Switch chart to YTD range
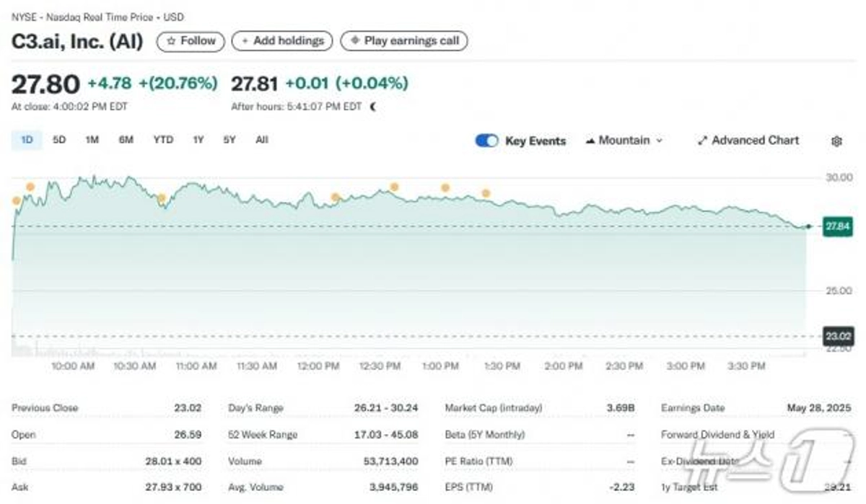Screen dimensions: 866x504 coord(163,140)
